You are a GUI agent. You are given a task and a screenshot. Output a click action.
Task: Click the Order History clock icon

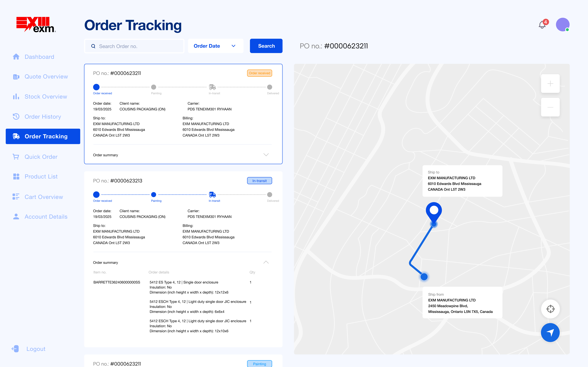click(16, 116)
